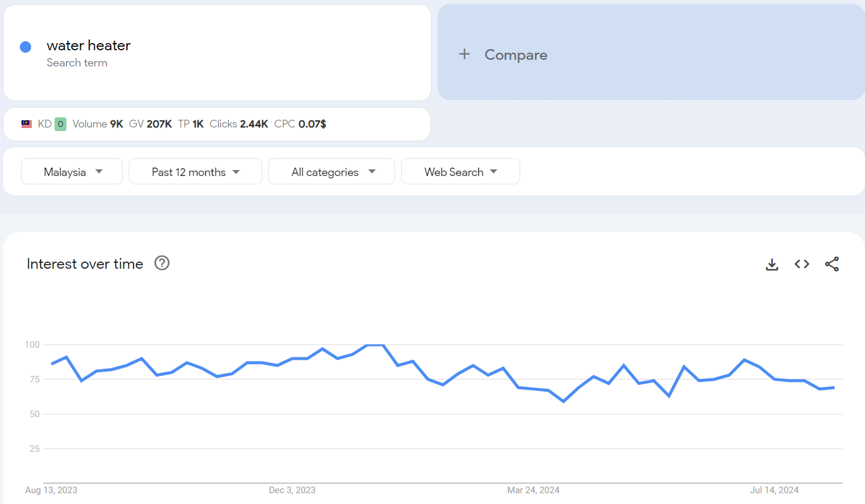865x504 pixels.
Task: Expand the Past 12 months dropdown
Action: 195,172
